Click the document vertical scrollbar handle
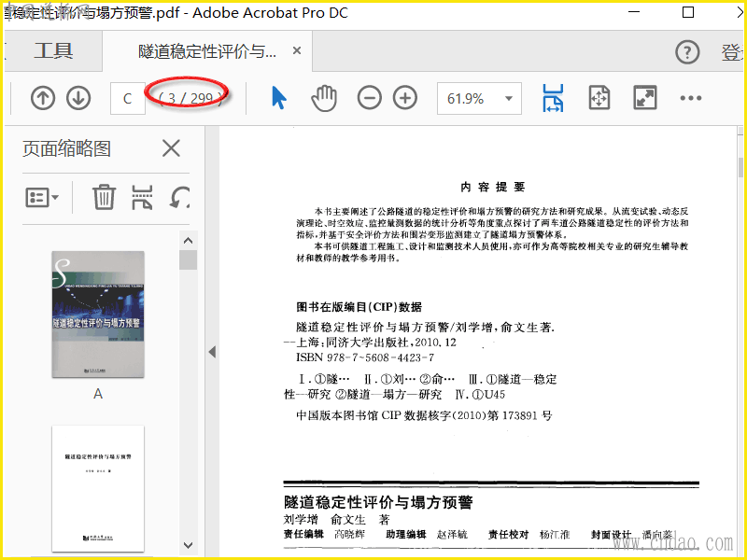Viewport: 747px width, 560px height. (740, 167)
